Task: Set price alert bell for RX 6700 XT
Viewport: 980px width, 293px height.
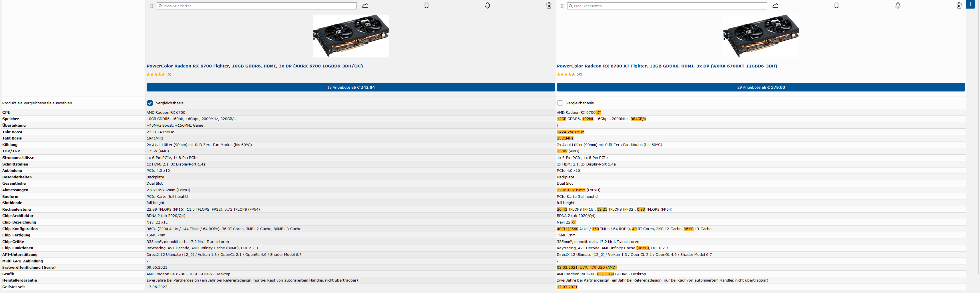Action: point(898,6)
